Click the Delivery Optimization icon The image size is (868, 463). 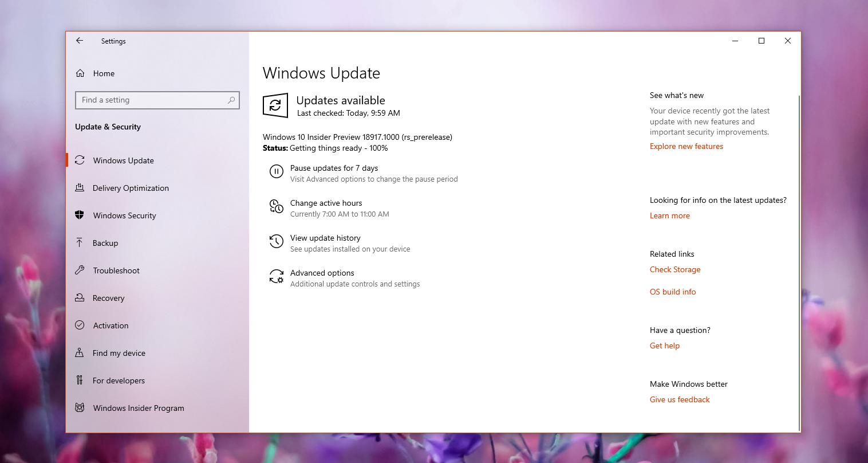[x=80, y=188]
